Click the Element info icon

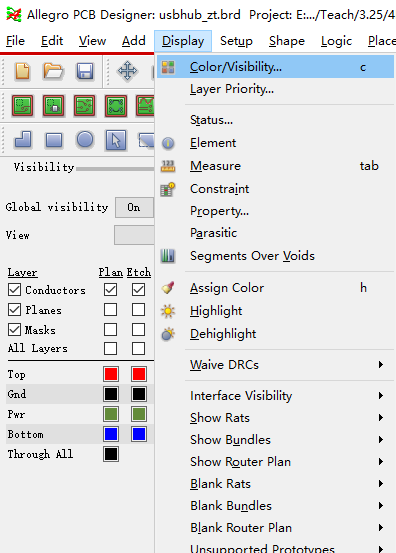tap(168, 143)
